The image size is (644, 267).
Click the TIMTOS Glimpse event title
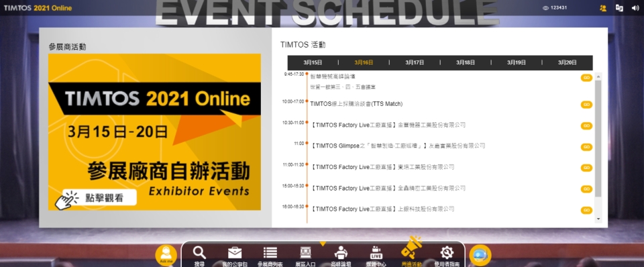tap(398, 146)
